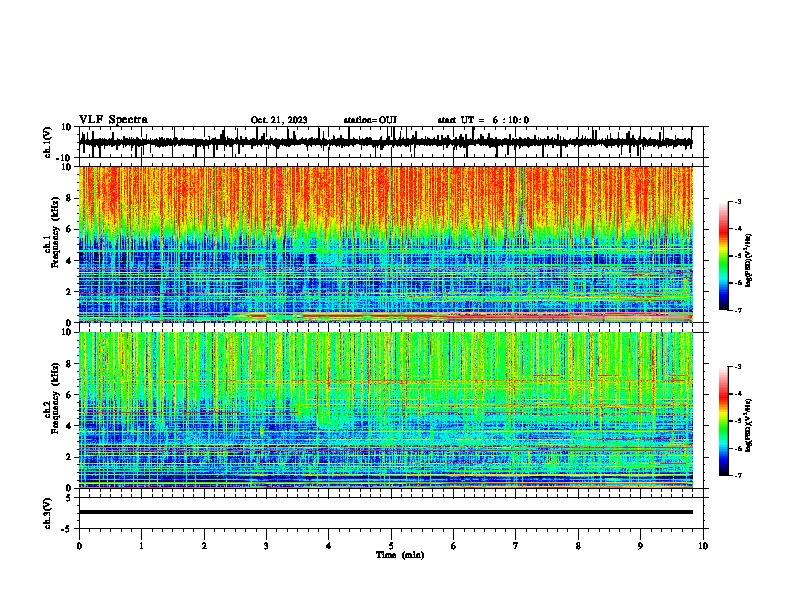Click the ch.2 Frequency (kHz) axis label
The height and width of the screenshot is (612, 792).
tap(55, 398)
